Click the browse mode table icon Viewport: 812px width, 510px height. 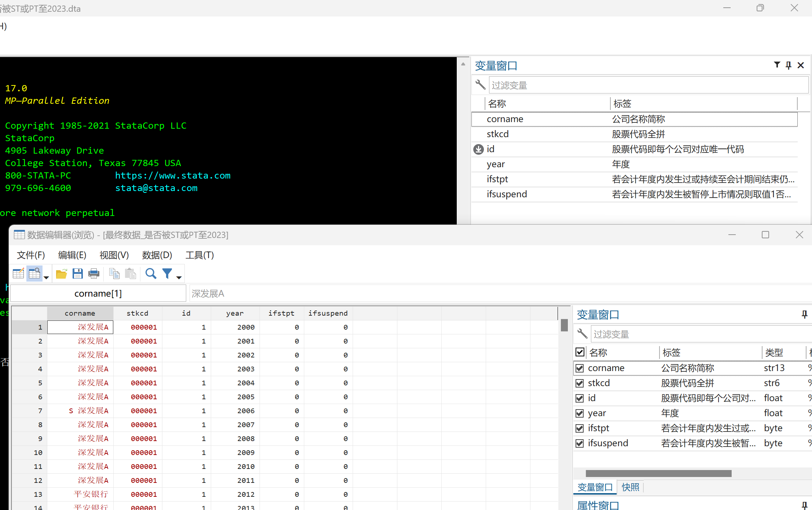[x=34, y=274]
